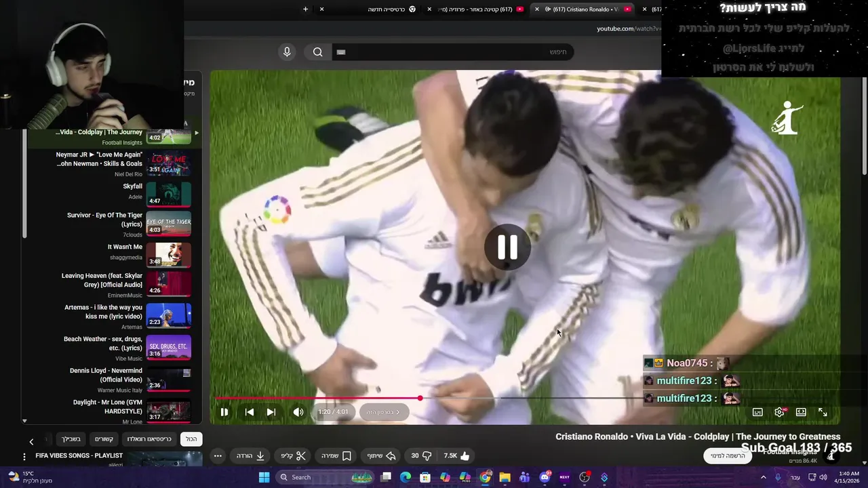Share the video with שיתוף button

pyautogui.click(x=381, y=456)
